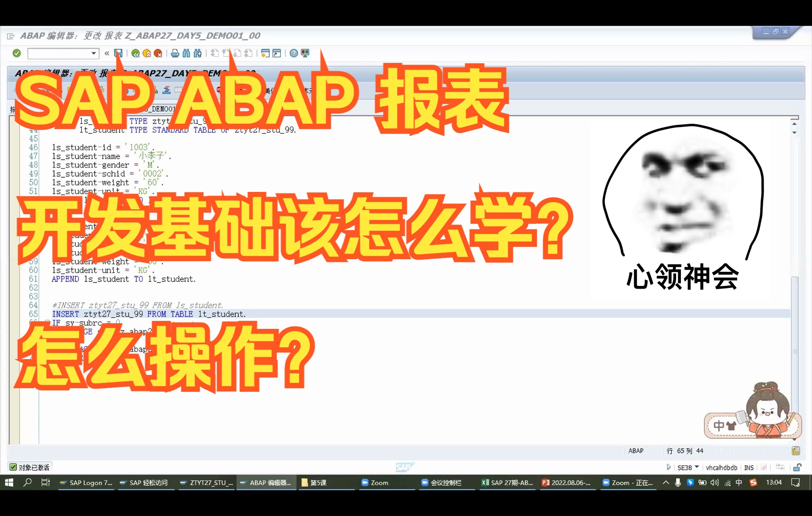This screenshot has height=516, width=812.
Task: Click the Customize Local Layout monitor icon
Action: point(305,53)
